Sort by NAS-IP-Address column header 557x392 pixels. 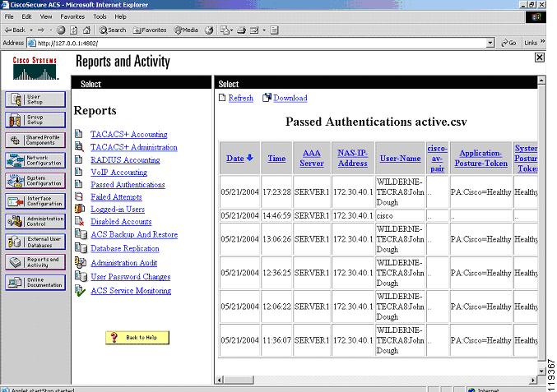pyautogui.click(x=352, y=159)
